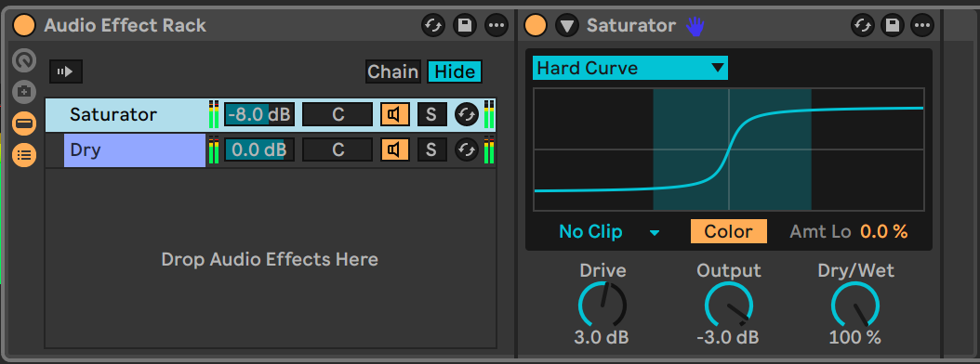Click the Hide button

coord(455,71)
